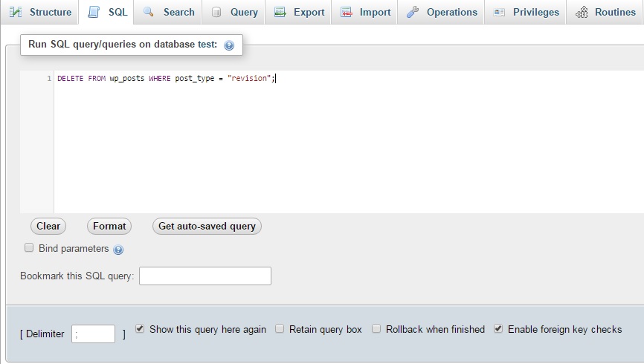Screen dimensions: 644x364
Task: Click the Import tab icon
Action: coord(346,12)
